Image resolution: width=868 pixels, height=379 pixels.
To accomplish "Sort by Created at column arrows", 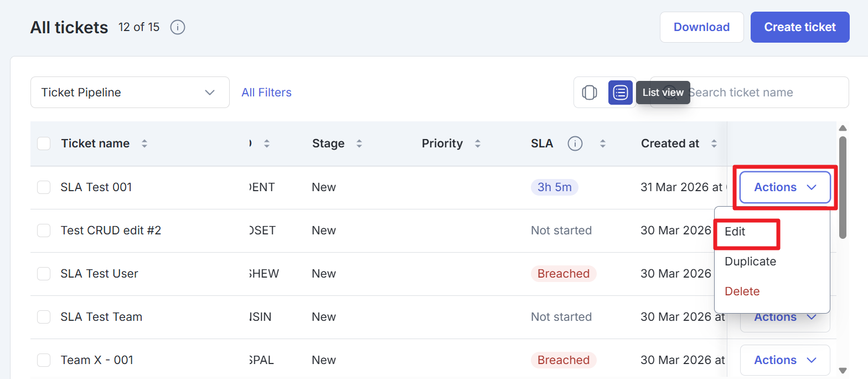I will (714, 144).
